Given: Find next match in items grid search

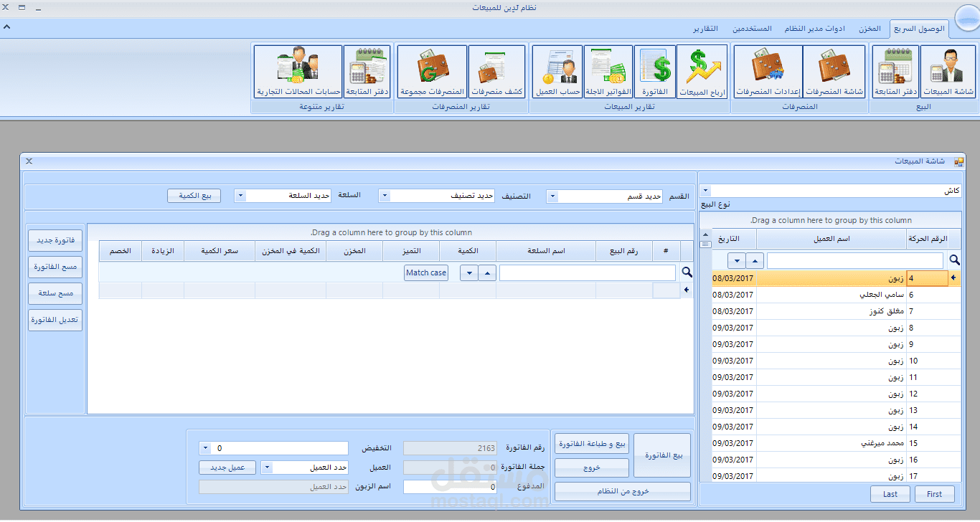Looking at the screenshot, I should [x=469, y=272].
